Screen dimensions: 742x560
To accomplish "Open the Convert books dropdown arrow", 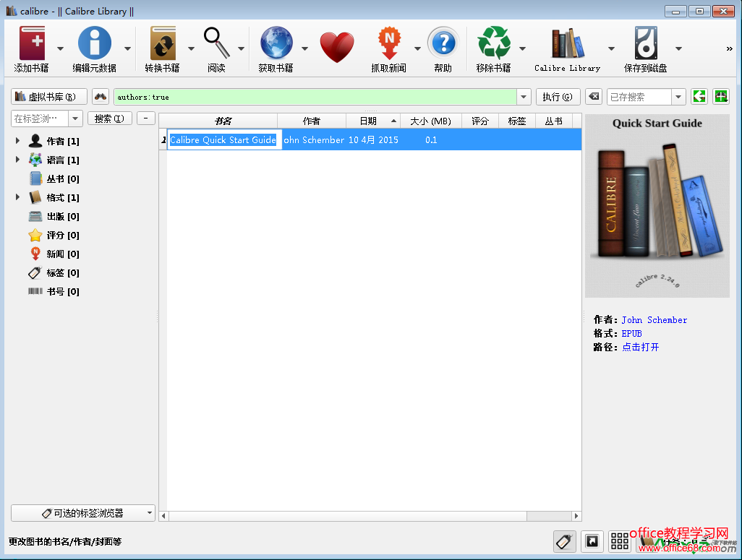I will pos(191,48).
